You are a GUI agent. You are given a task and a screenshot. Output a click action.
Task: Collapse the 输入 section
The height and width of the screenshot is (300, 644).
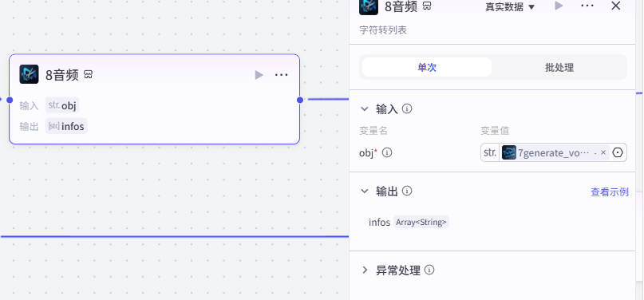[365, 109]
